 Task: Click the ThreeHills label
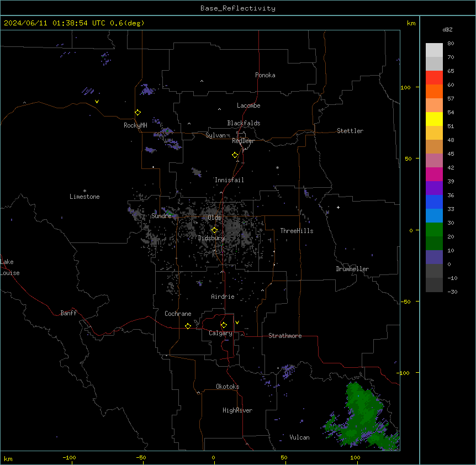[x=297, y=231]
